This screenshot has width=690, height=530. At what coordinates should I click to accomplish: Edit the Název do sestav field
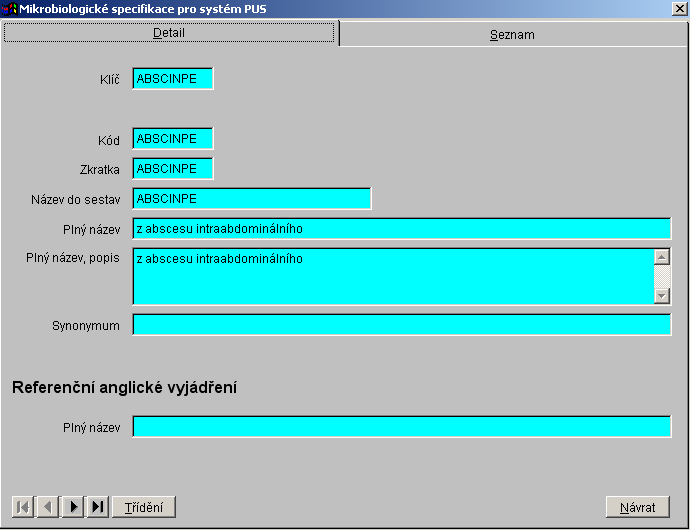(251, 199)
